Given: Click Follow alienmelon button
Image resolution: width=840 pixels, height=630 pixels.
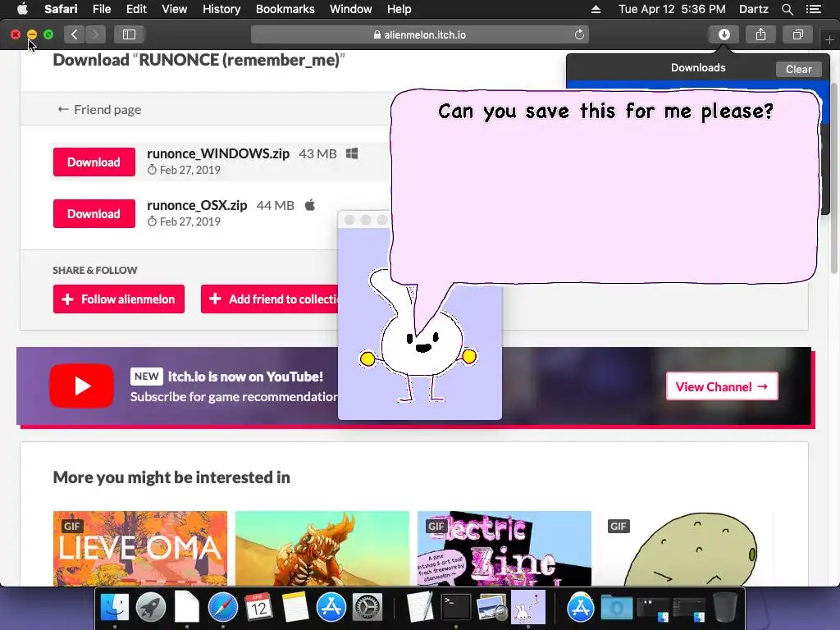Looking at the screenshot, I should tap(119, 299).
